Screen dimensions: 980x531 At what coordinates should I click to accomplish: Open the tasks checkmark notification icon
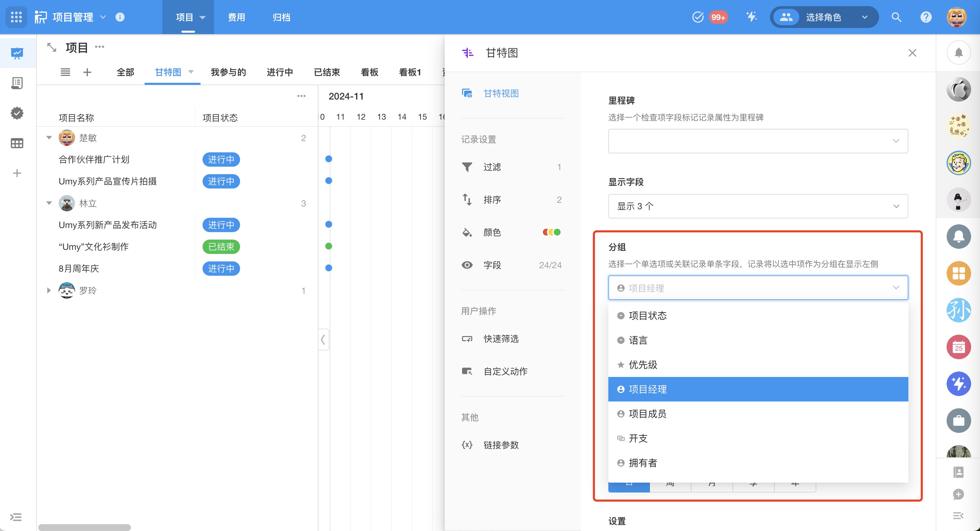coord(697,17)
